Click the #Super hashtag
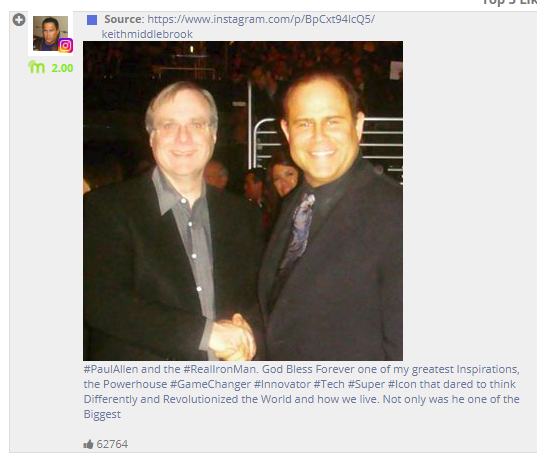The height and width of the screenshot is (456, 537). pyautogui.click(x=366, y=384)
